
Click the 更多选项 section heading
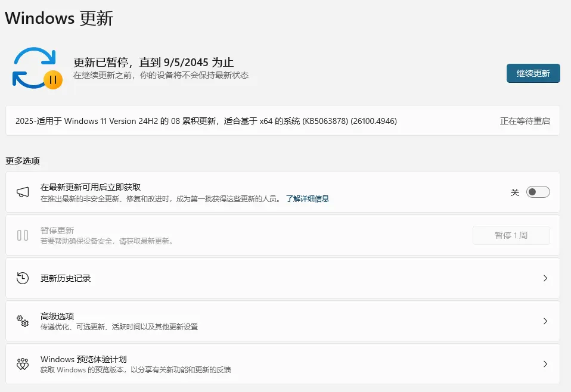(23, 161)
